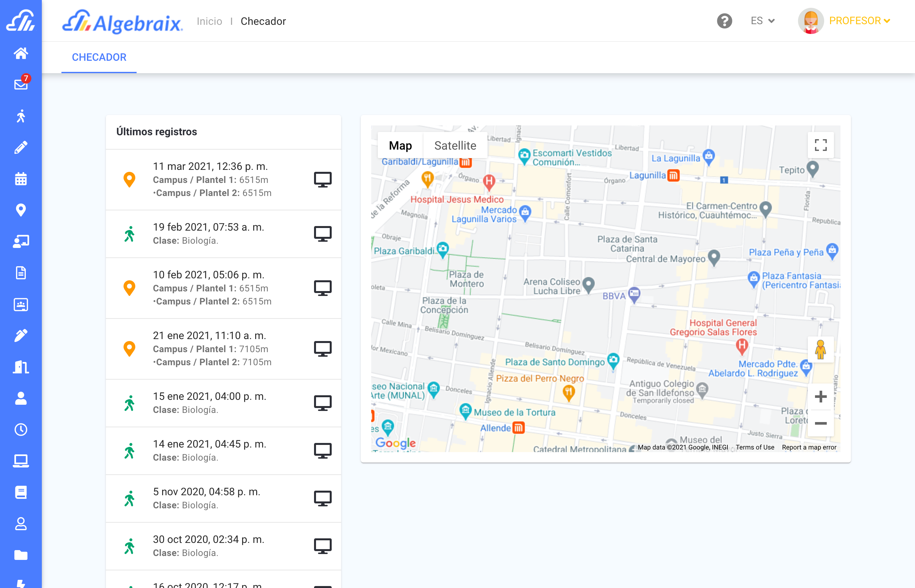Zoom out the map with minus
This screenshot has height=588, width=915.
pos(820,423)
